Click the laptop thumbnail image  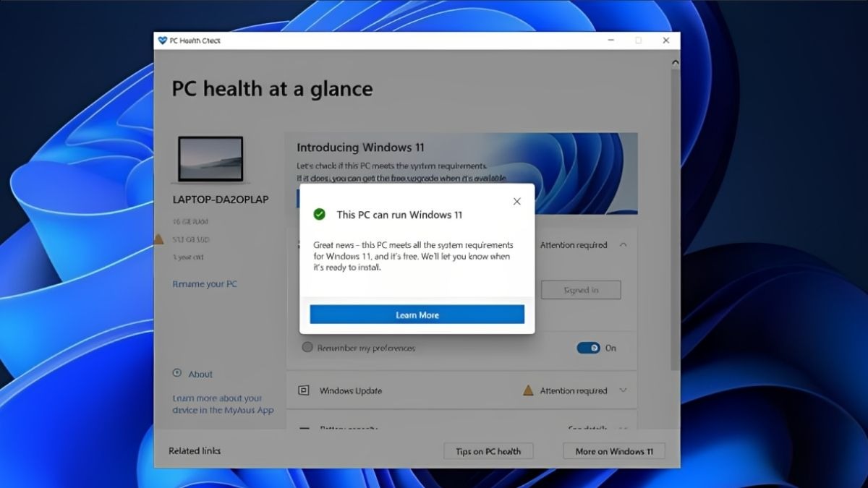pos(210,160)
